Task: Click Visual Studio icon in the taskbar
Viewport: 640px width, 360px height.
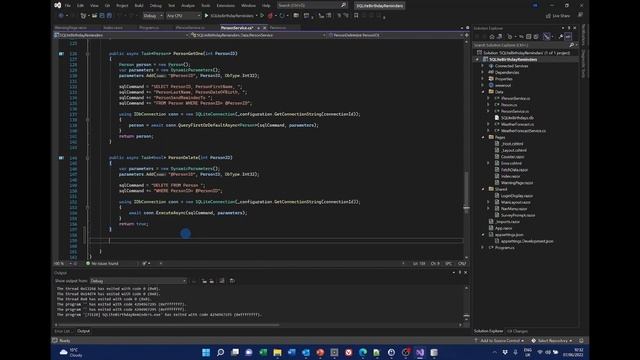Action: pyautogui.click(x=420, y=352)
